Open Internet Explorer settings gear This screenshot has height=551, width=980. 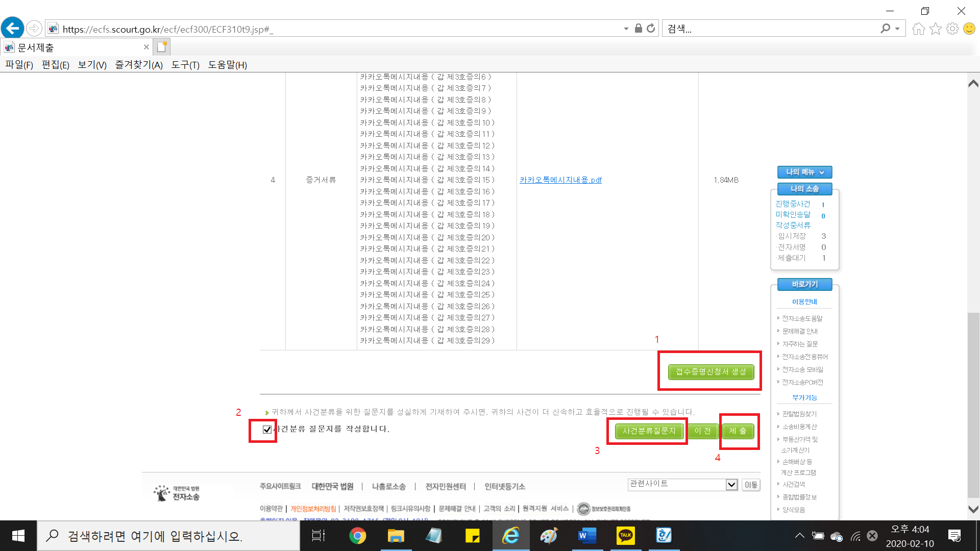click(952, 29)
